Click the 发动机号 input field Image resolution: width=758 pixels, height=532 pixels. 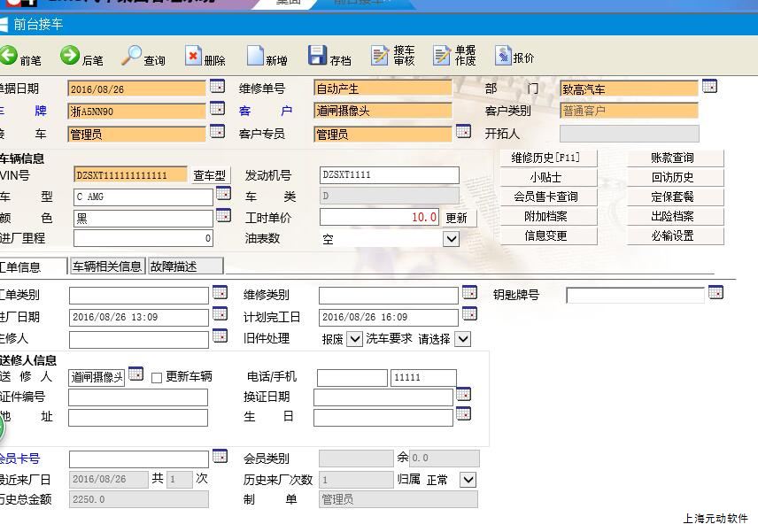tap(389, 175)
